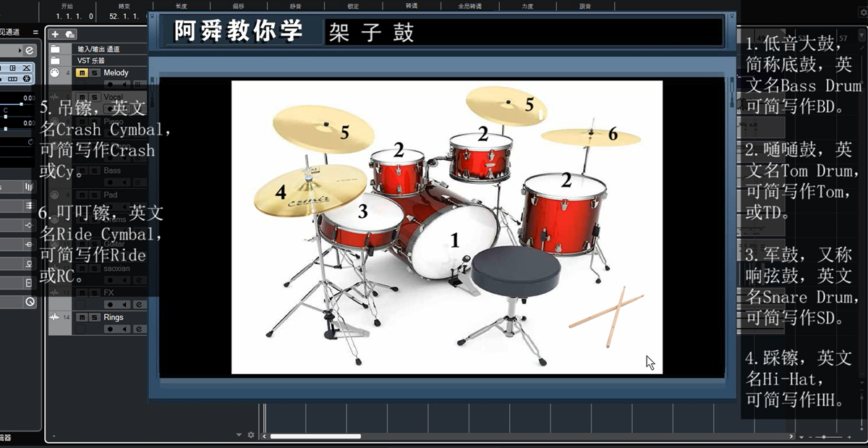Select the Rings track name

pos(114,318)
